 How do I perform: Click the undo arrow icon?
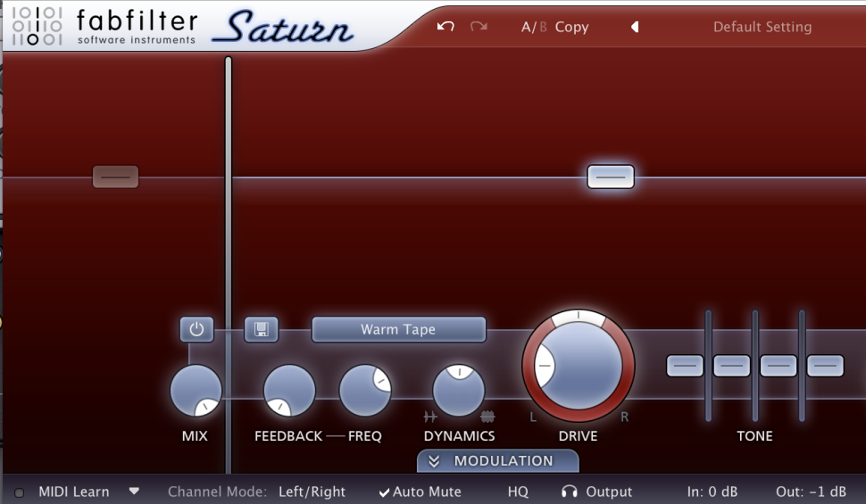[445, 27]
